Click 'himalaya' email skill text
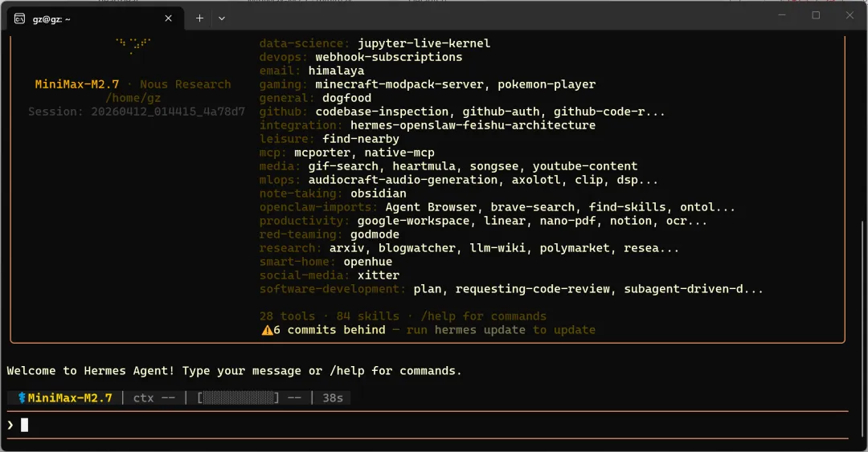 point(336,71)
